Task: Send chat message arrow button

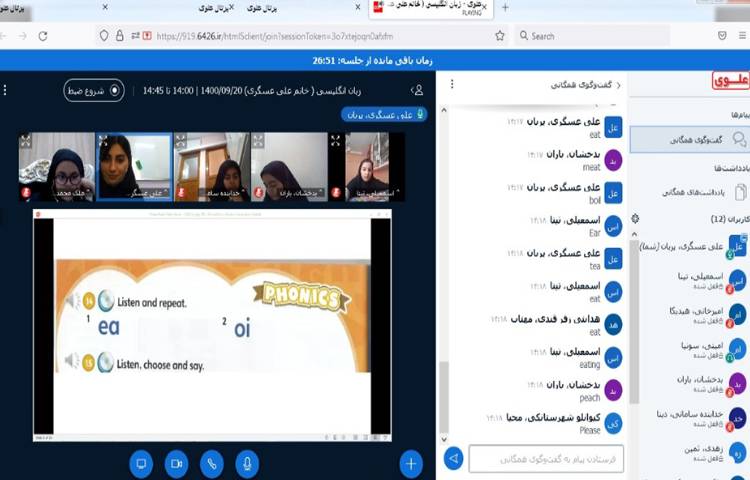Action: click(x=453, y=458)
